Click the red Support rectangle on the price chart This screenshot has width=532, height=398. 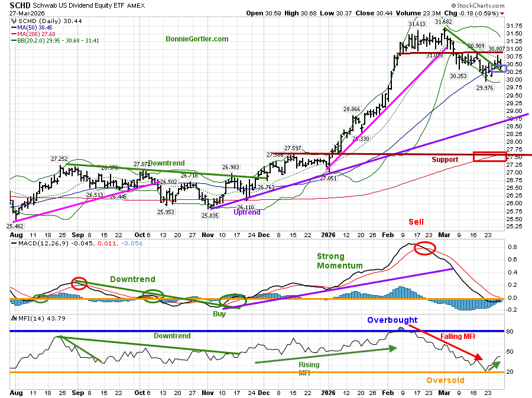pyautogui.click(x=489, y=156)
